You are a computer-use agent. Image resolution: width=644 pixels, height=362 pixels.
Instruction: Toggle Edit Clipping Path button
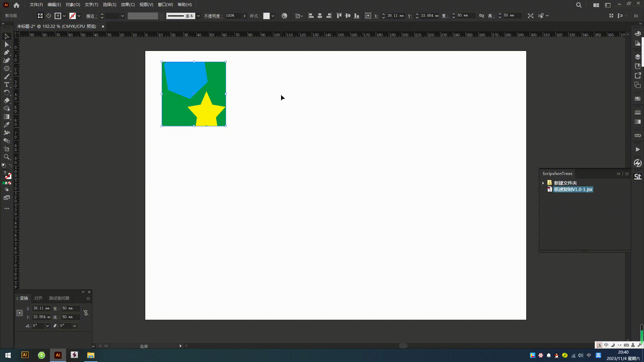point(40,16)
